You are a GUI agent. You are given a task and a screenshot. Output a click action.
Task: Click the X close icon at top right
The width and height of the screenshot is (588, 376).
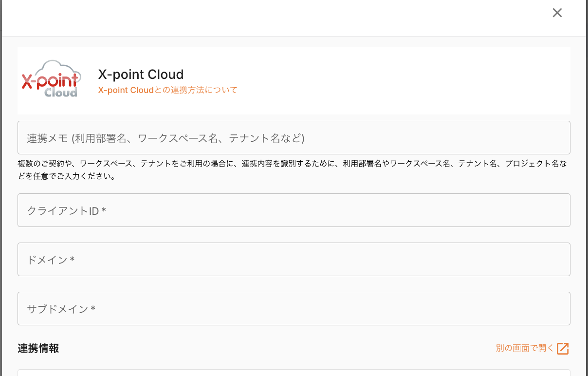point(557,13)
